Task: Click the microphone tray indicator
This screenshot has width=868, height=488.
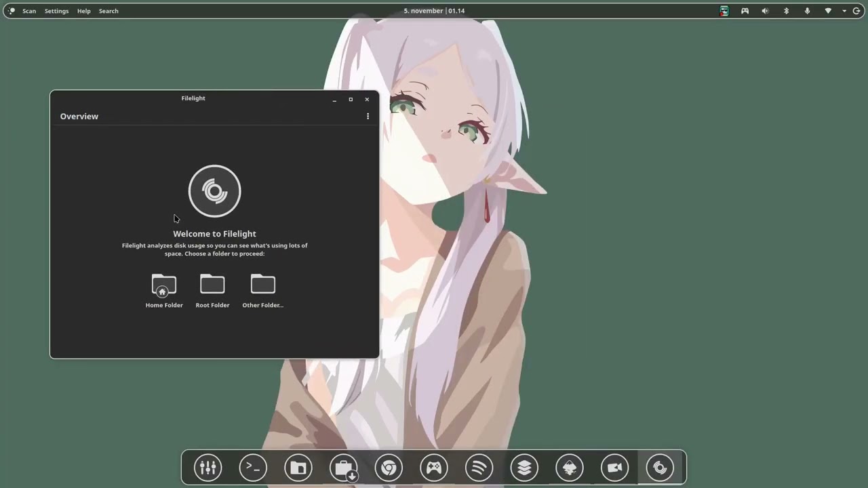Action: [x=807, y=11]
